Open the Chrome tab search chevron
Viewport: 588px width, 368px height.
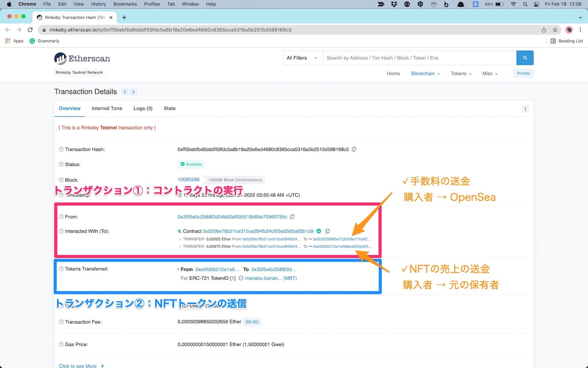click(580, 17)
